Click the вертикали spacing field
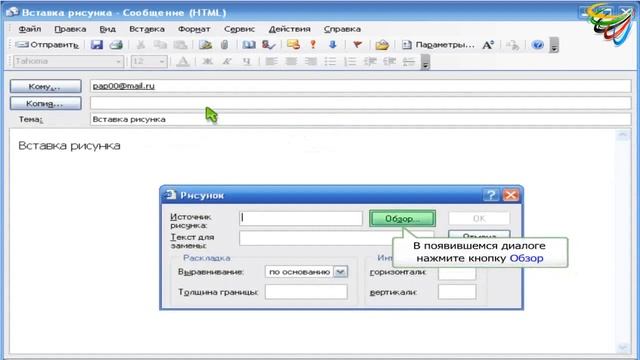Image resolution: width=640 pixels, height=360 pixels. pos(457,292)
